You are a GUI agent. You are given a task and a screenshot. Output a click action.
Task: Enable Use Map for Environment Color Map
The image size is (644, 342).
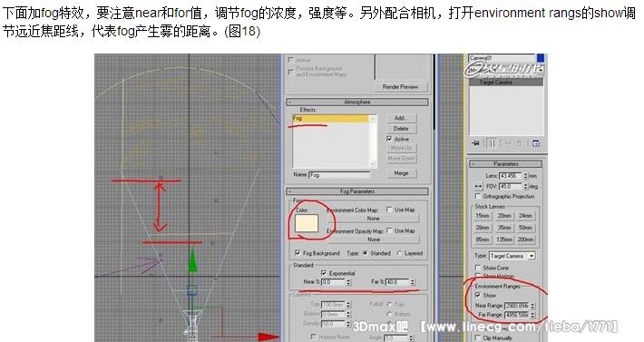[x=389, y=210]
